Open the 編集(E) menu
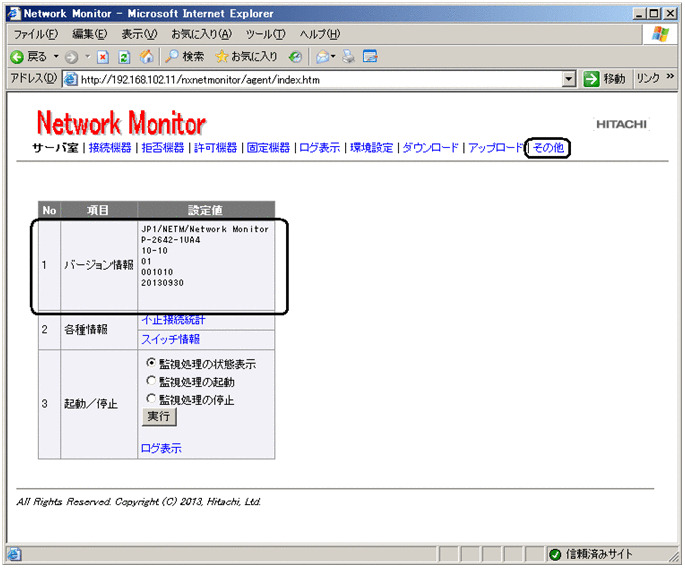The image size is (685, 569). (90, 34)
